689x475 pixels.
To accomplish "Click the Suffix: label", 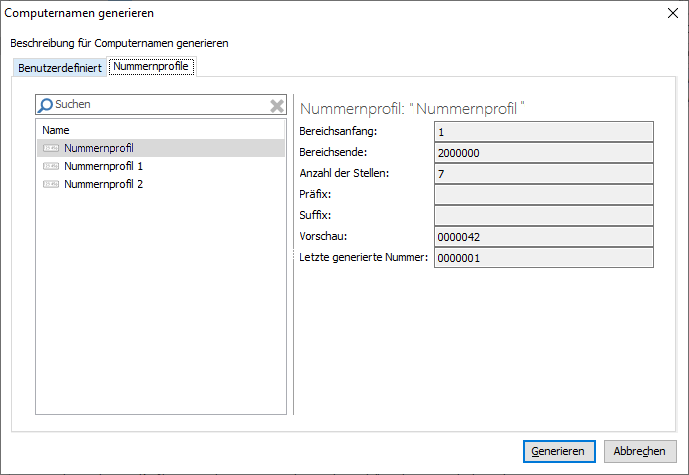I will (315, 215).
